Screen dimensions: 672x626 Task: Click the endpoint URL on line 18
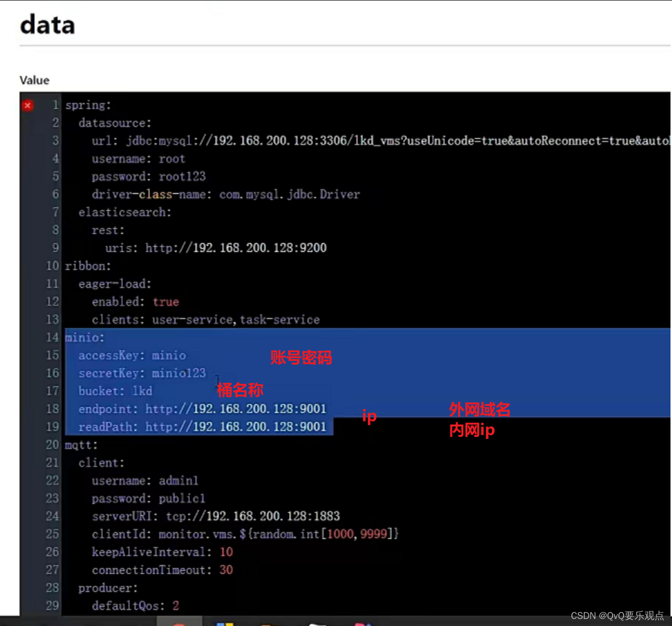coord(235,409)
